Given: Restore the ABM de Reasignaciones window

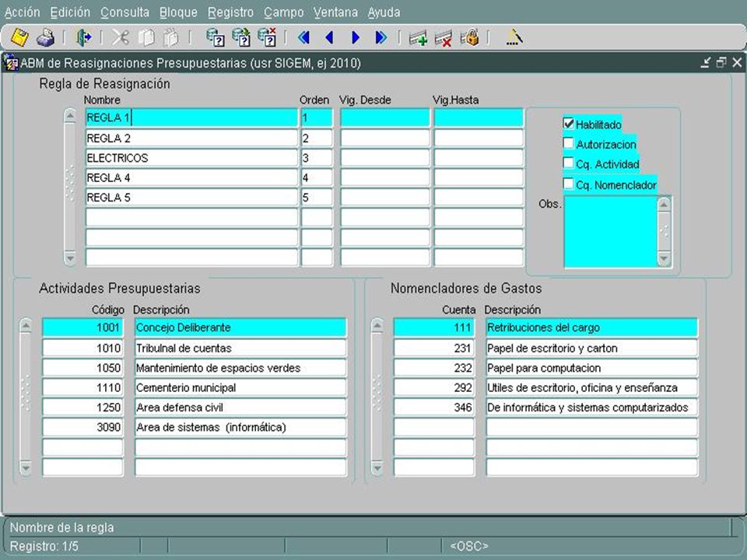Looking at the screenshot, I should pos(721,62).
